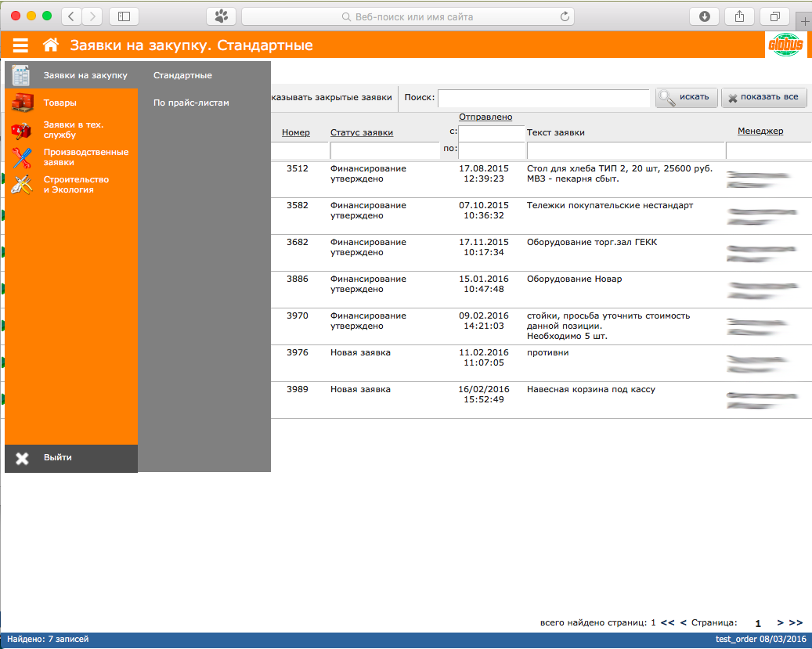Toggle Safari sidebar view

point(124,16)
